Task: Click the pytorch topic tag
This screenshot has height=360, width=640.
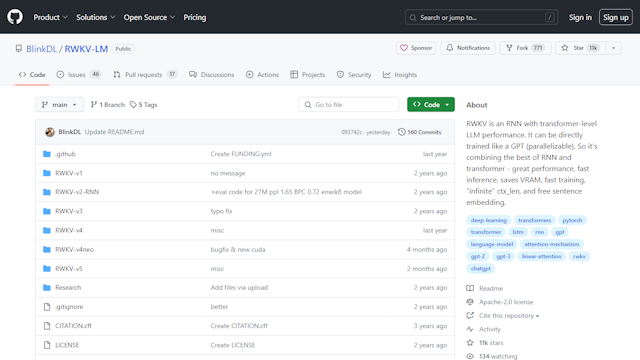Action: [572, 220]
